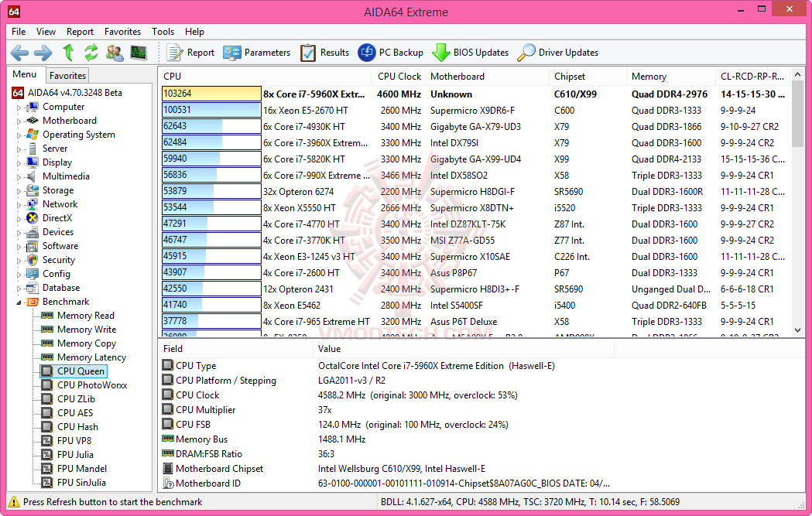Click the green Refresh toolbar icon

(x=91, y=53)
